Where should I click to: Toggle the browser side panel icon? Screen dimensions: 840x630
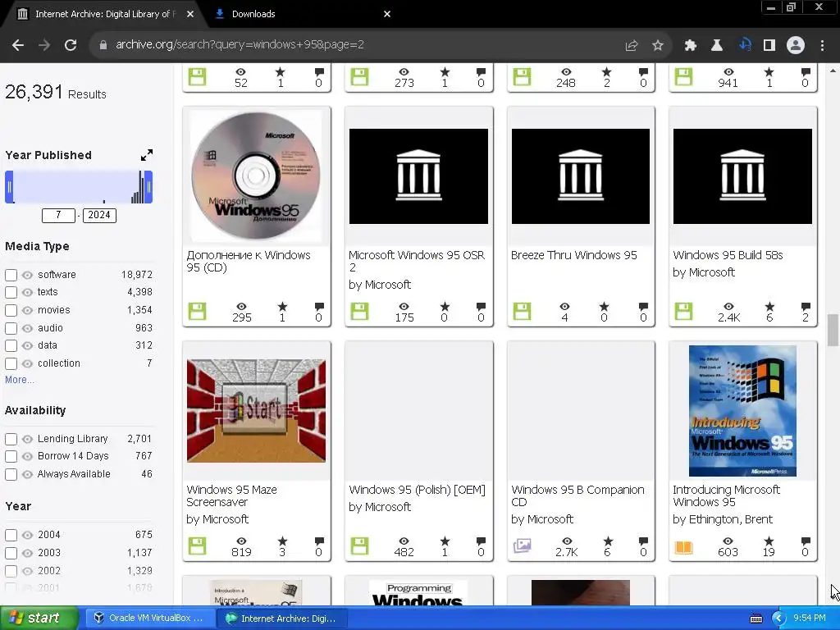click(x=769, y=46)
